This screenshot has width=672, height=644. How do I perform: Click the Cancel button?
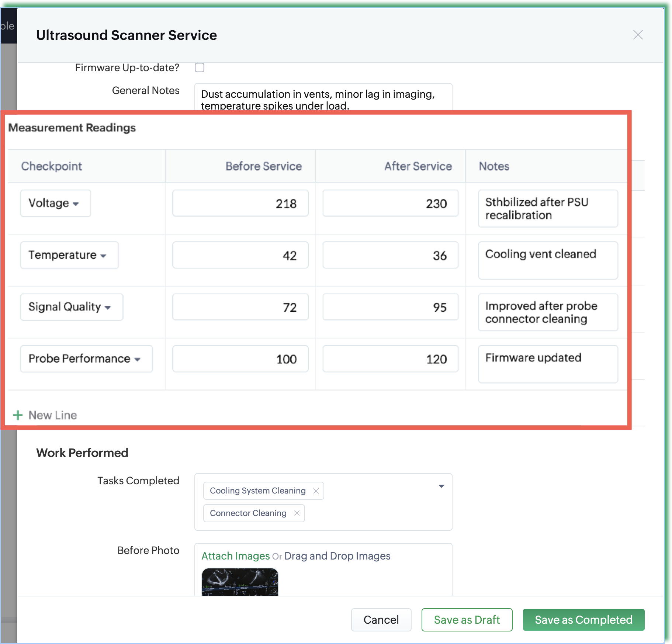pyautogui.click(x=381, y=620)
